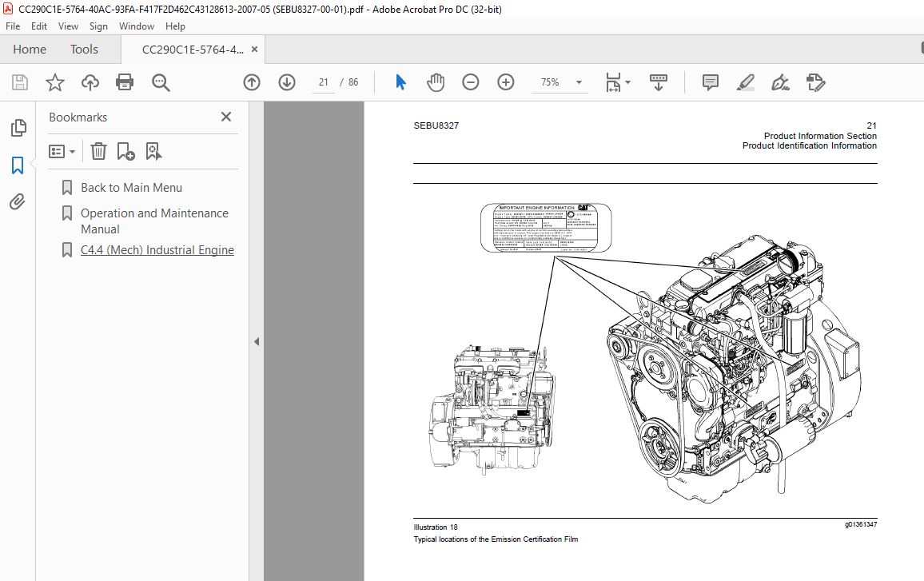
Task: Click the Fit page width icon
Action: click(x=613, y=82)
